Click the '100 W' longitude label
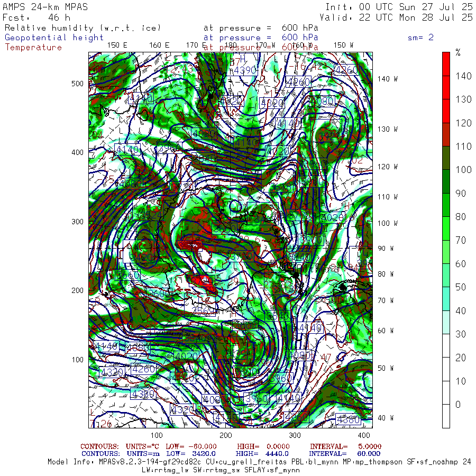The width and height of the screenshot is (476, 476). [x=387, y=223]
